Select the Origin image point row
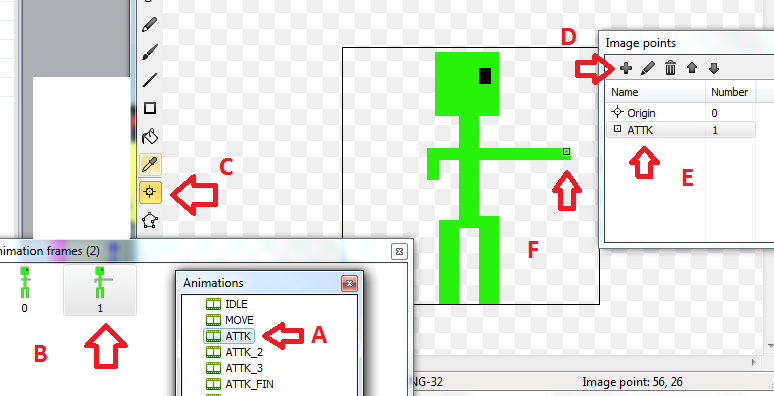Image resolution: width=774 pixels, height=396 pixels. coord(681,113)
